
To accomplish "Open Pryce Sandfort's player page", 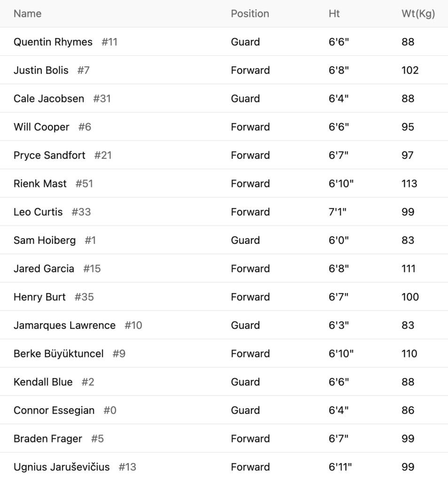I will [x=49, y=155].
